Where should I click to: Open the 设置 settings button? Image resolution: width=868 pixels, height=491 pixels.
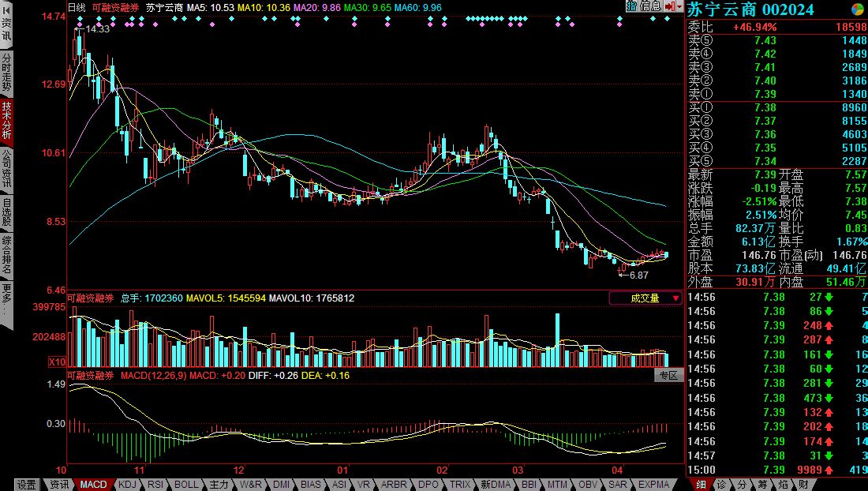27,485
